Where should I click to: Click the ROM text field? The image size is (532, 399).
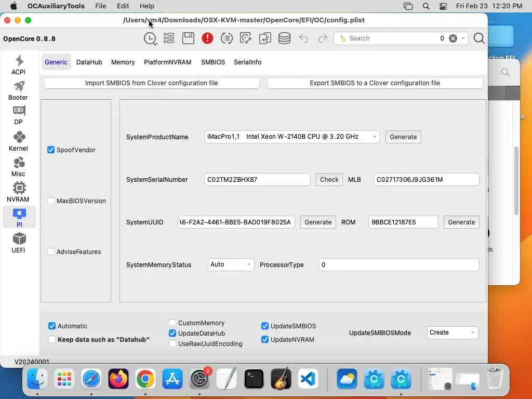(403, 222)
